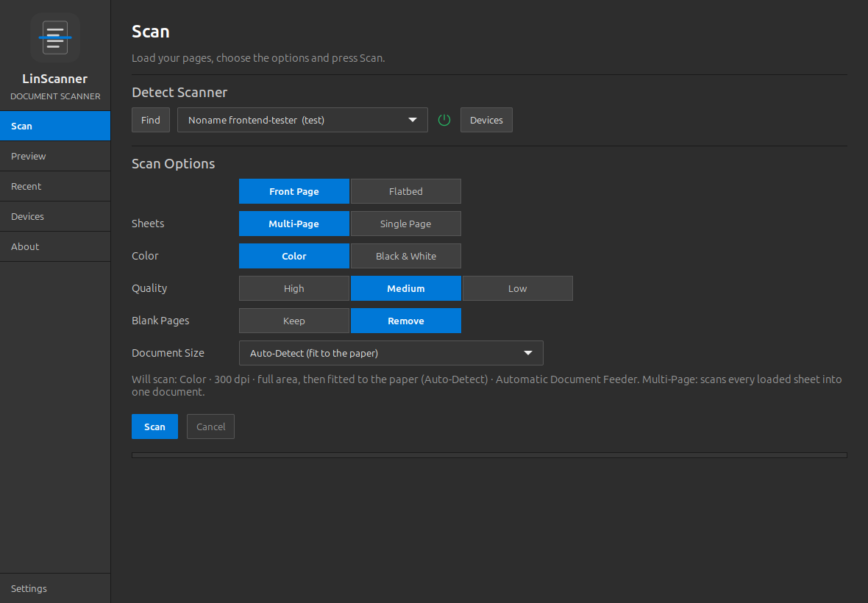Select Black & White scan mode
Screen dimensions: 868x603
pyautogui.click(x=406, y=256)
